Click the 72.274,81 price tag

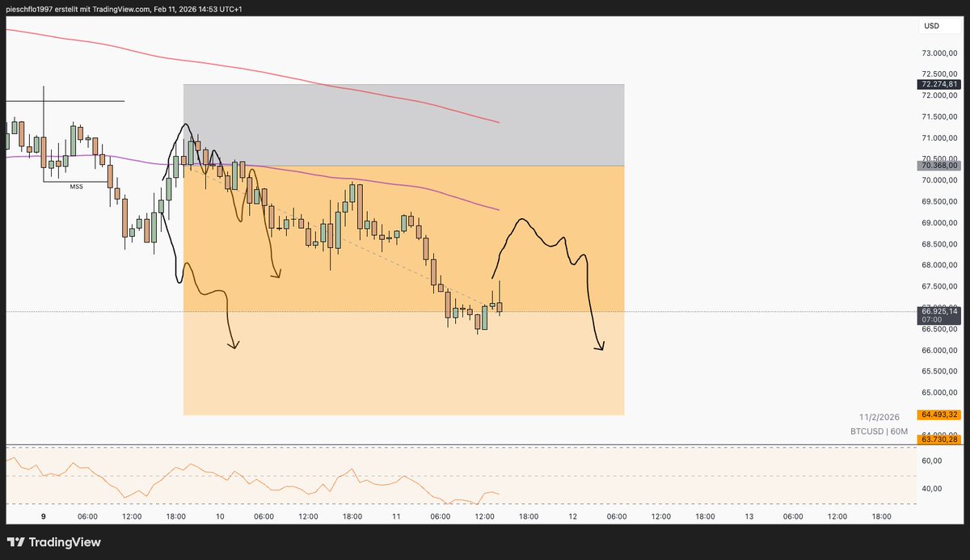938,84
